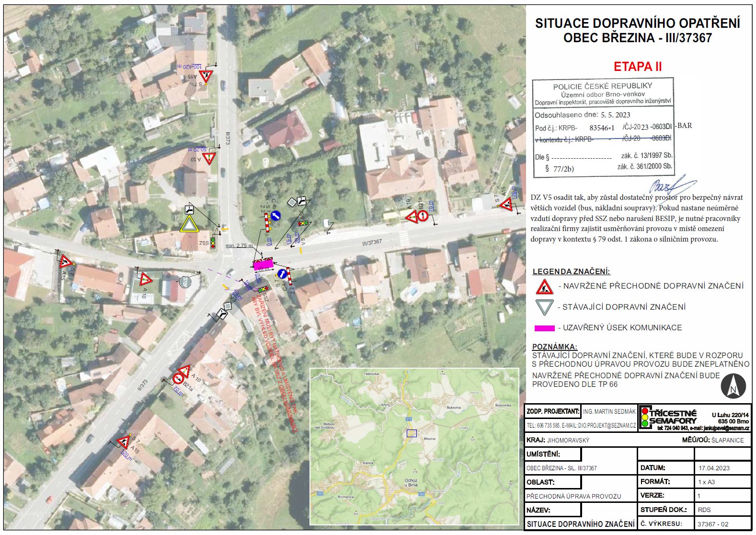Click the date value '17.04.2023'
The image size is (756, 535).
tap(714, 468)
